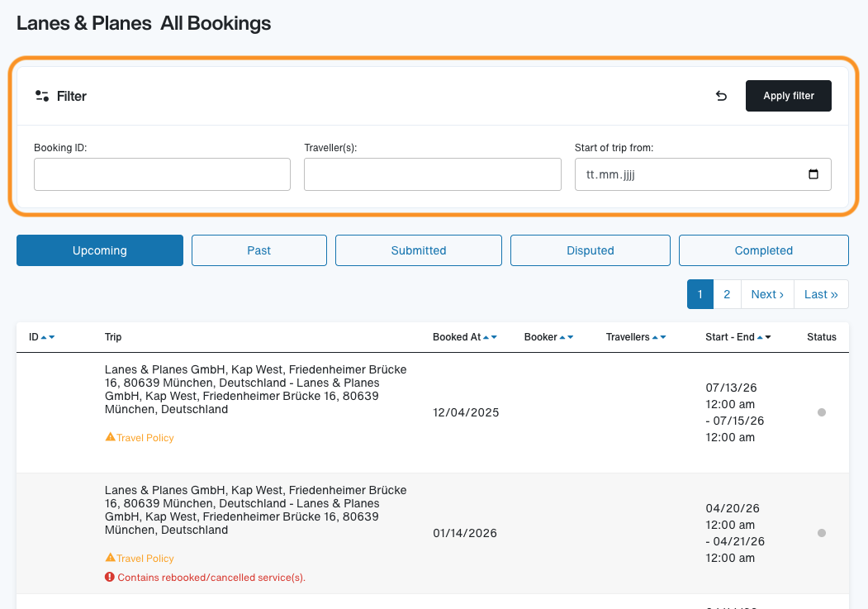The height and width of the screenshot is (609, 868).
Task: Click the 07/13/26 - 07/15/26 date range
Action: tap(734, 412)
